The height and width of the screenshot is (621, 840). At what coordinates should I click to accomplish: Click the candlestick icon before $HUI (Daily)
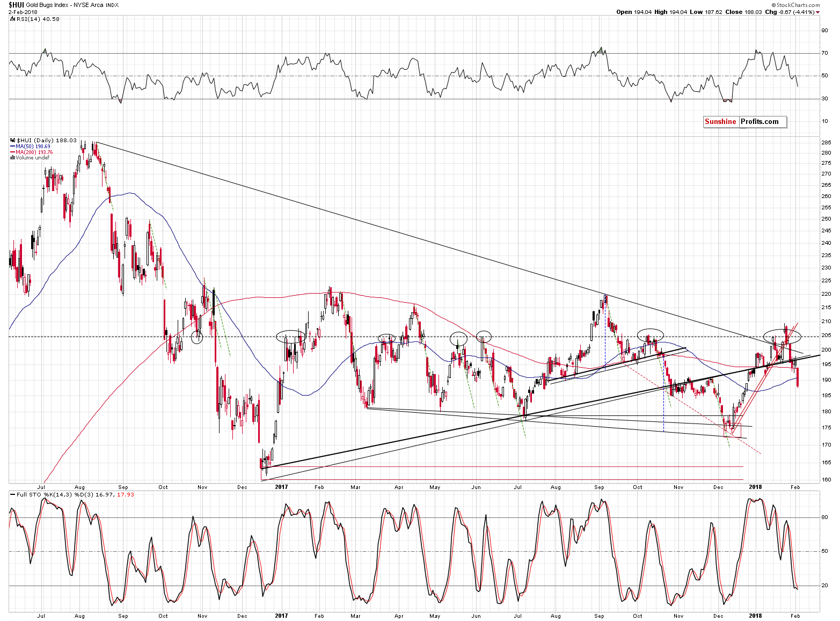tap(13, 140)
